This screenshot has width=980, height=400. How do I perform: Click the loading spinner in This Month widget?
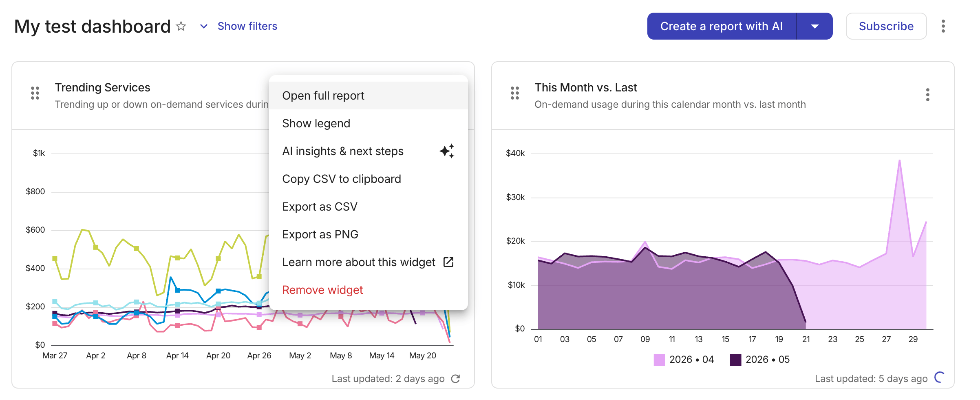tap(939, 377)
